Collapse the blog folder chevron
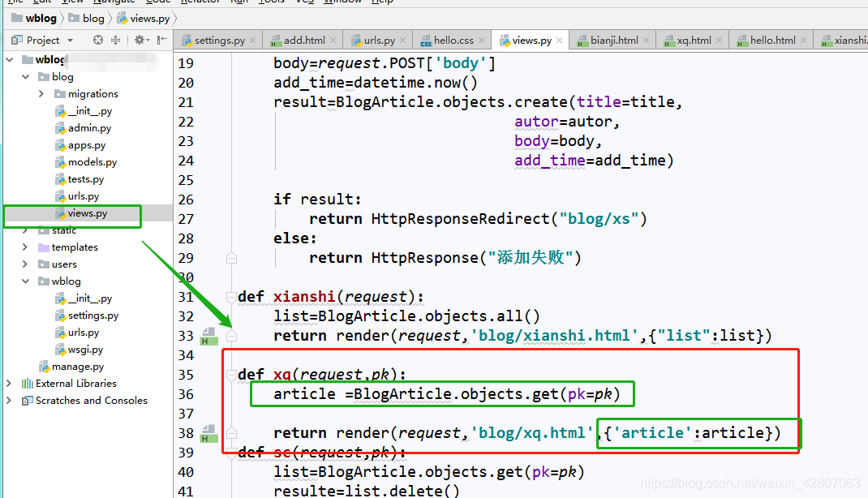868x498 pixels. click(x=25, y=77)
